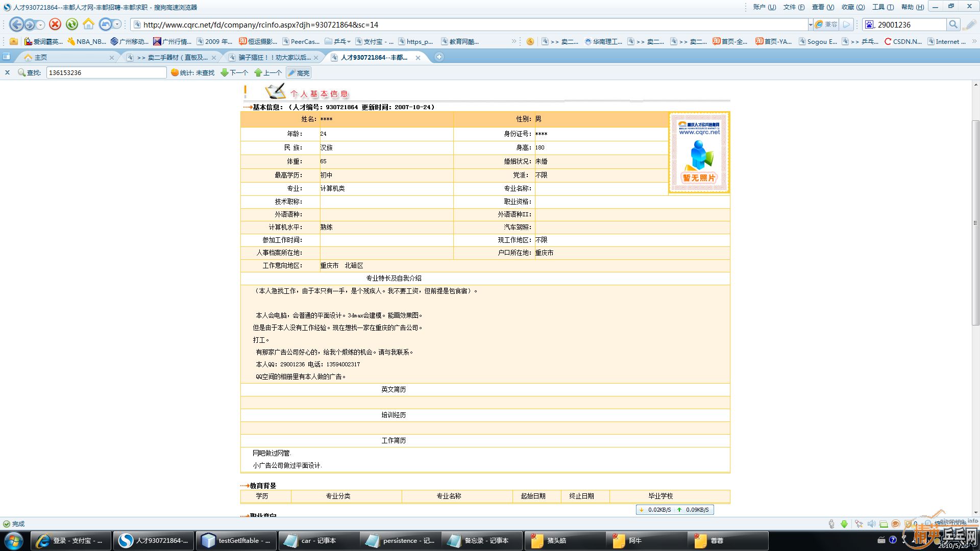Click the favorites star folder icon
Screen dimensions: 980x551
[x=14, y=41]
